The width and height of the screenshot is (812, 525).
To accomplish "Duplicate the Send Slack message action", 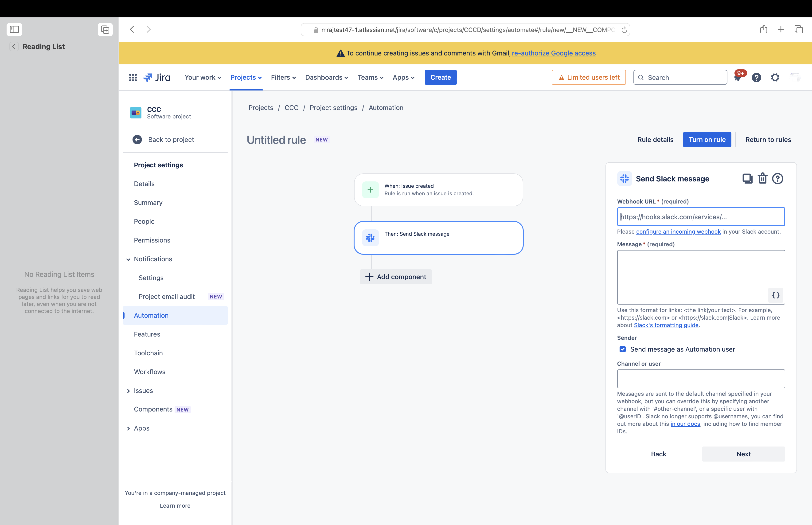I will tap(748, 178).
